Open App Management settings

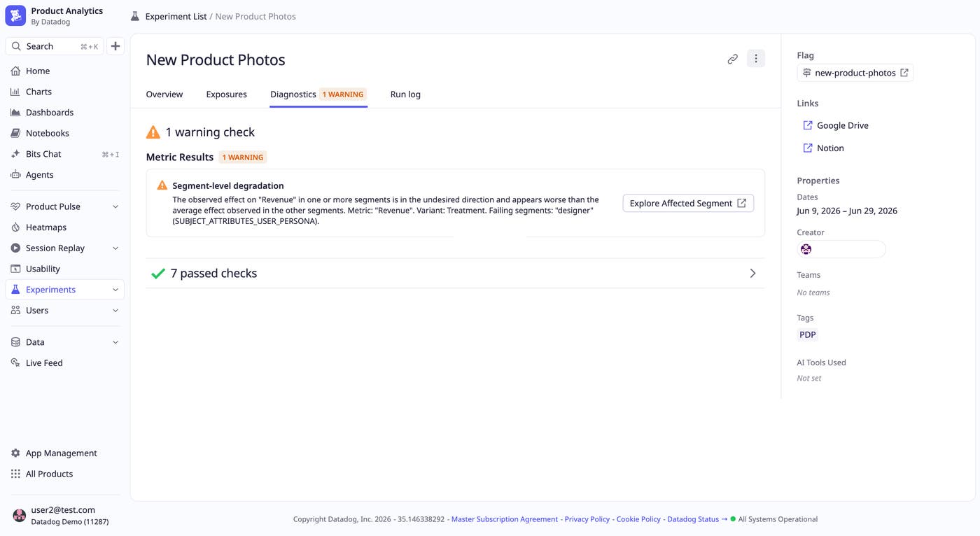point(64,453)
